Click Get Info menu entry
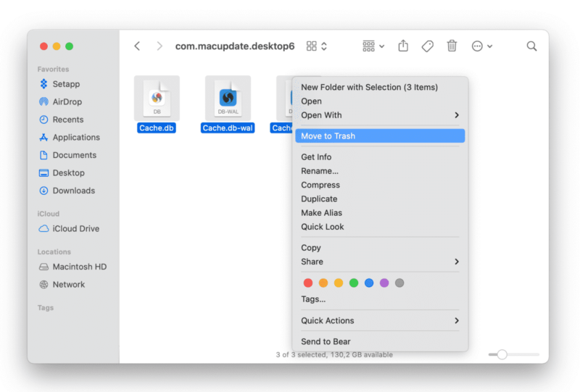580x392 pixels. [316, 157]
